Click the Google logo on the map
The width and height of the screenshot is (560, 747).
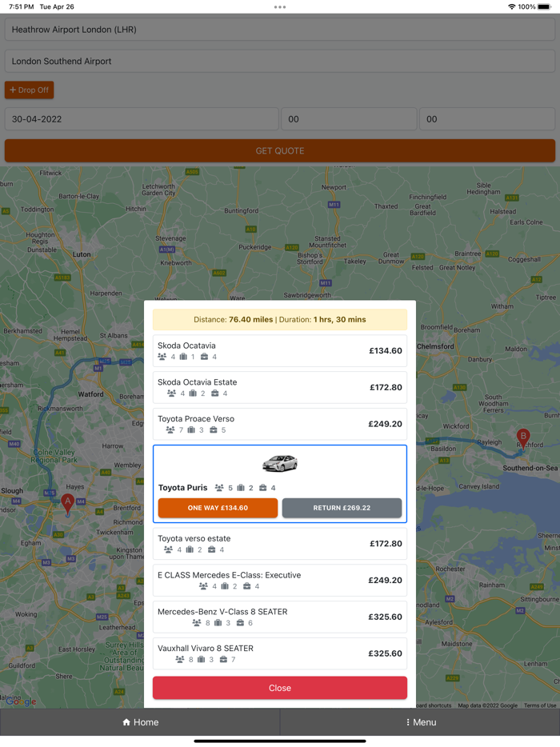(x=22, y=701)
